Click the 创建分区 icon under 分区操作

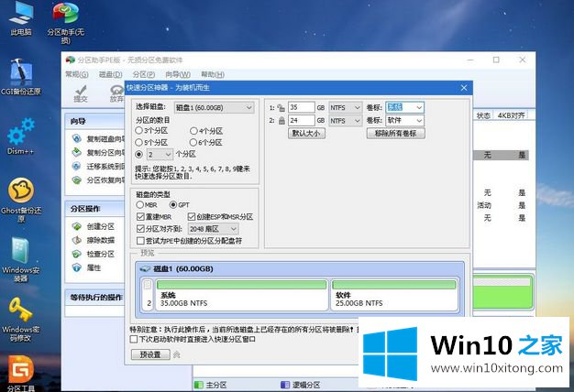(x=76, y=226)
